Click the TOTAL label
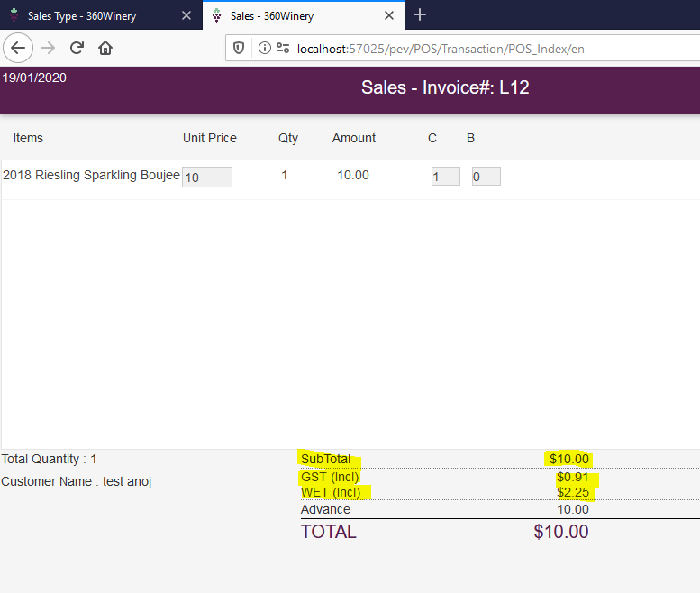Screen dimensions: 700x593 pyautogui.click(x=329, y=532)
